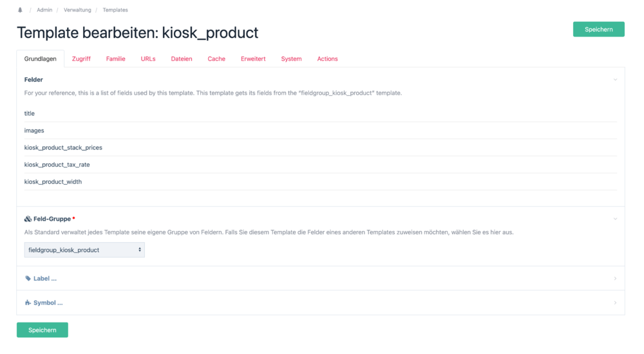Navigate to Verwaltung in breadcrumb
The image size is (644, 354).
(77, 10)
